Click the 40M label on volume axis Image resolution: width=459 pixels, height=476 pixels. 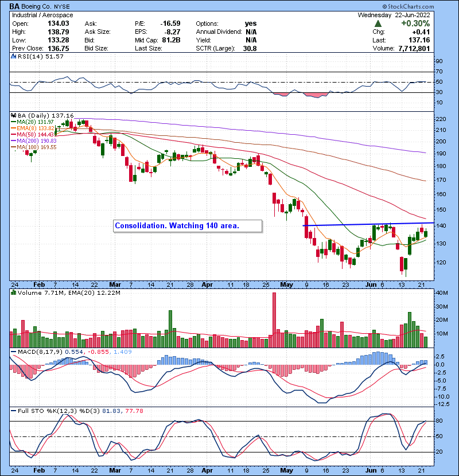pos(442,293)
